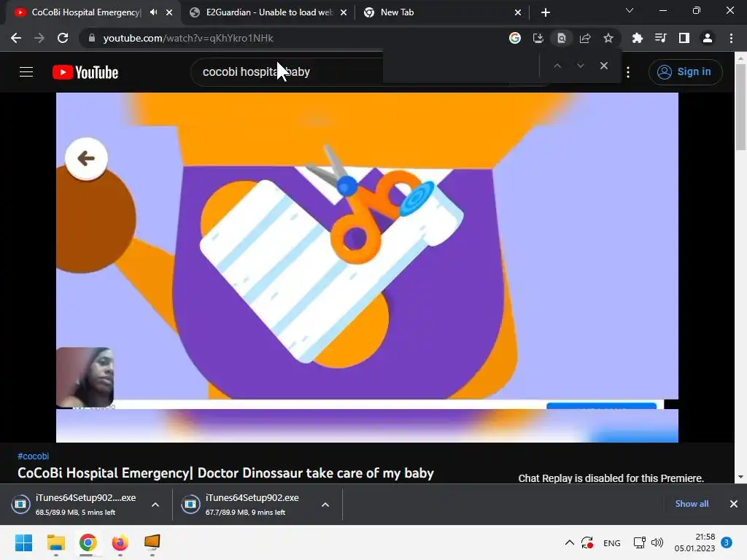Open the #cocobi hashtag link

pyautogui.click(x=34, y=456)
